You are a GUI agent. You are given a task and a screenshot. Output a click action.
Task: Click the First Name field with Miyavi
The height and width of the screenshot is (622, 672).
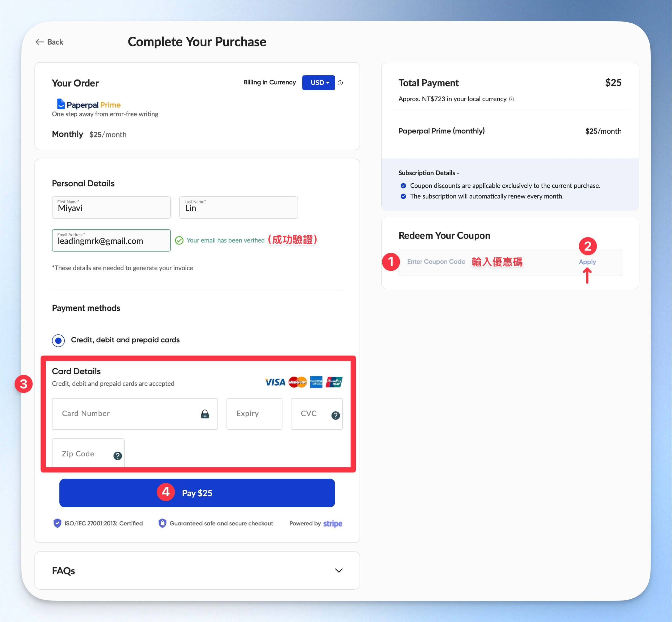(x=111, y=207)
